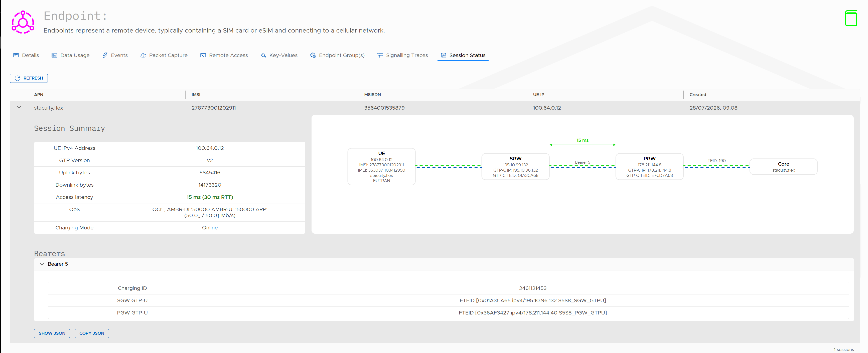
Task: Click MSISDN value 3564001535879
Action: click(x=384, y=108)
